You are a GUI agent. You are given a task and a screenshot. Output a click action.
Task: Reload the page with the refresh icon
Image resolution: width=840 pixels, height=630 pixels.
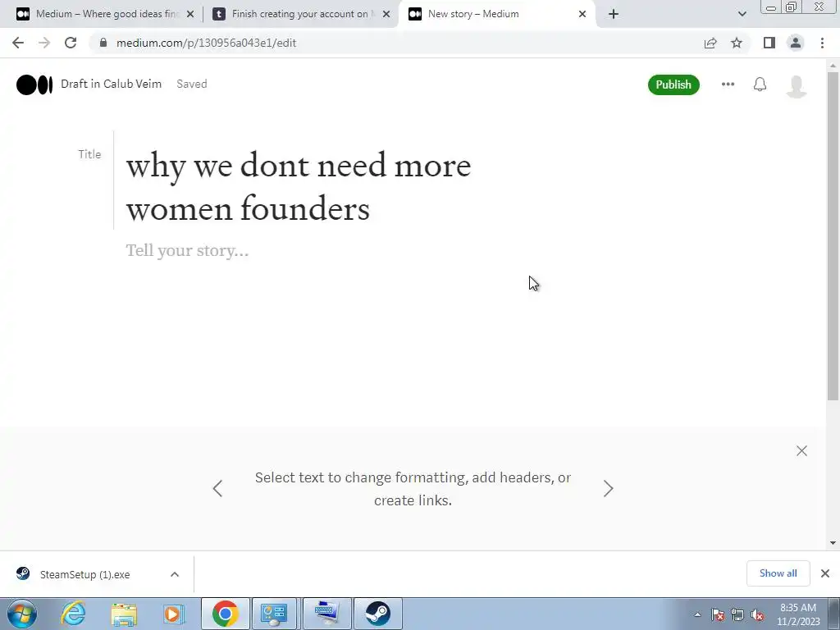(x=71, y=43)
